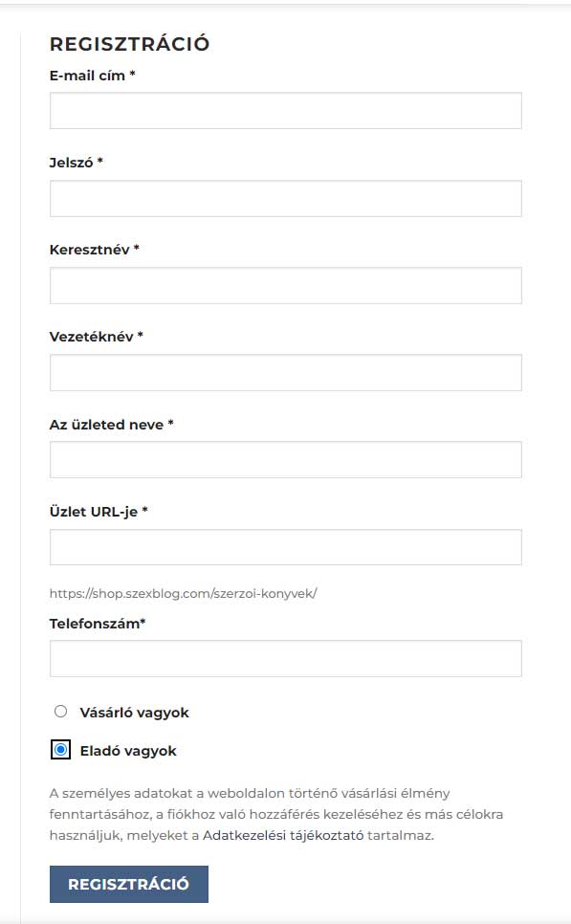Click the REGISZTRÁCIÓ page heading
The width and height of the screenshot is (571, 924).
pos(129,42)
